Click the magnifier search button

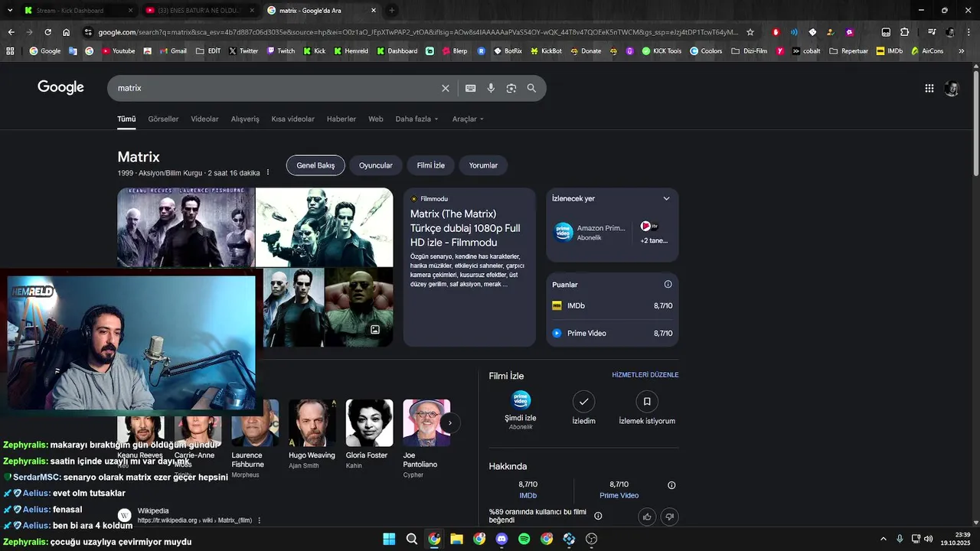point(531,88)
